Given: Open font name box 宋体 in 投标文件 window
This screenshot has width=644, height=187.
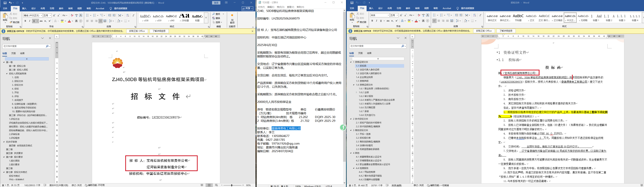Looking at the screenshot, I should click(380, 15).
